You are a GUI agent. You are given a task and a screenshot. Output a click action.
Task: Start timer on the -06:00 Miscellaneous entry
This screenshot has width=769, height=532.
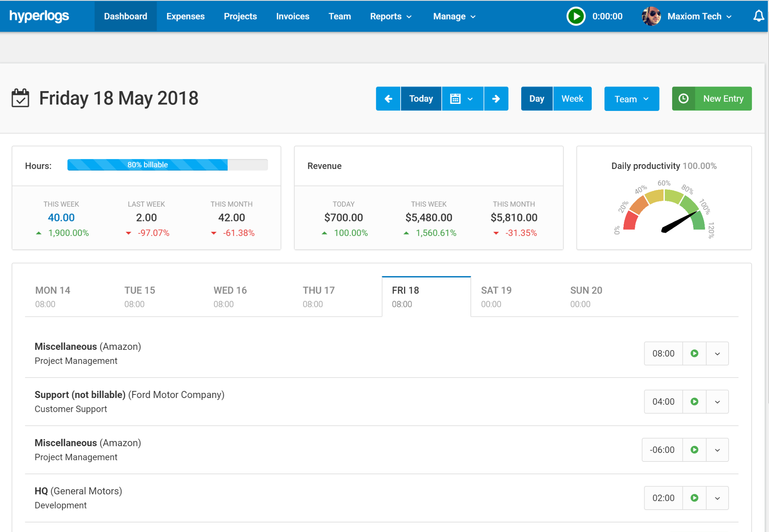pyautogui.click(x=694, y=450)
